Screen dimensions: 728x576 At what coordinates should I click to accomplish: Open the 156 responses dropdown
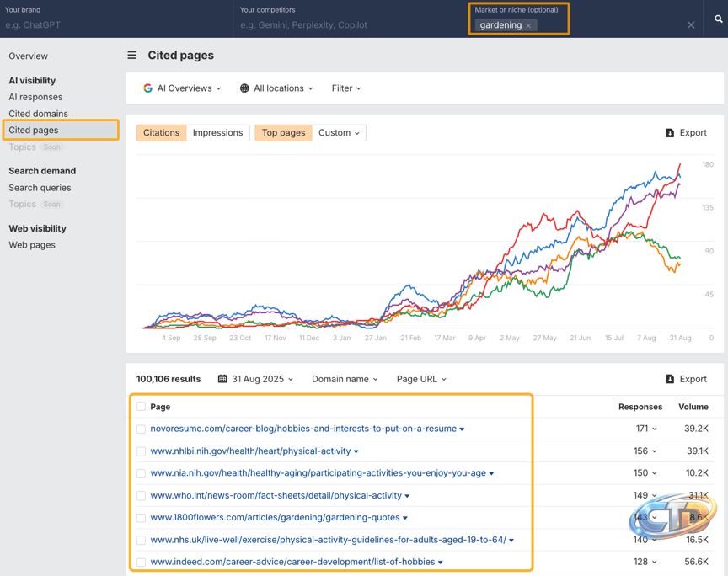[x=645, y=451]
